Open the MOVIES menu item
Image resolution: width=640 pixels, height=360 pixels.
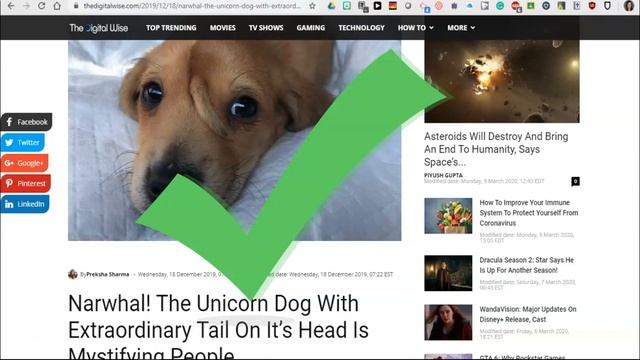point(222,28)
